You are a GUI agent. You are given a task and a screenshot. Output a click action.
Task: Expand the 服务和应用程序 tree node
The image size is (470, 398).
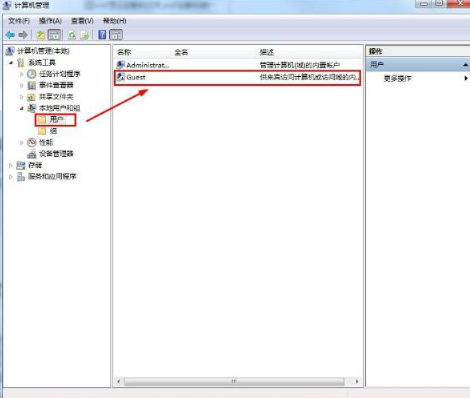[11, 176]
